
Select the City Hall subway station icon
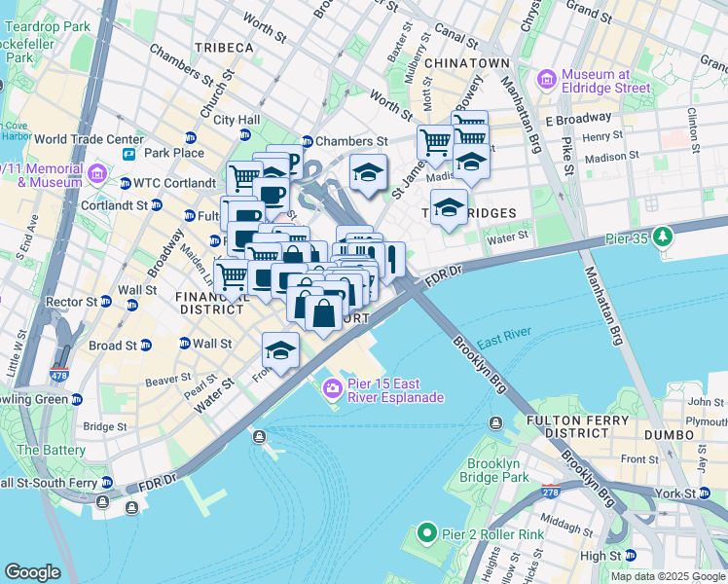[x=245, y=135]
